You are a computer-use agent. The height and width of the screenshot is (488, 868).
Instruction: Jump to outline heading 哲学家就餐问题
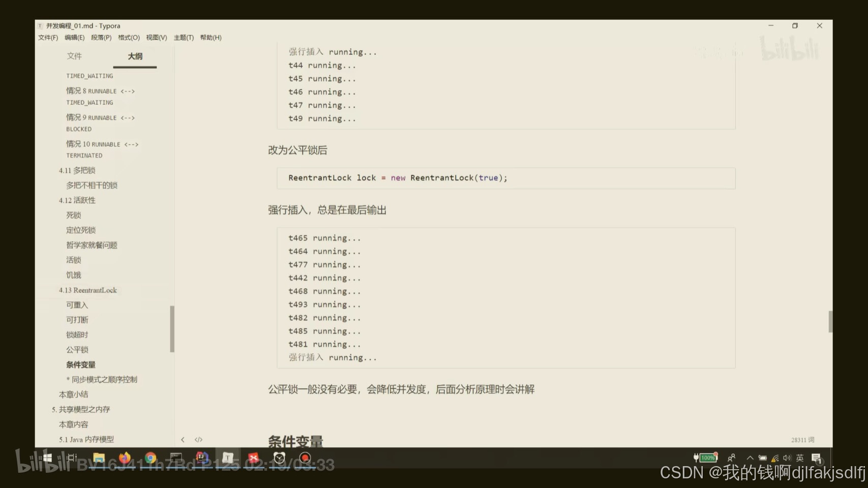point(92,245)
